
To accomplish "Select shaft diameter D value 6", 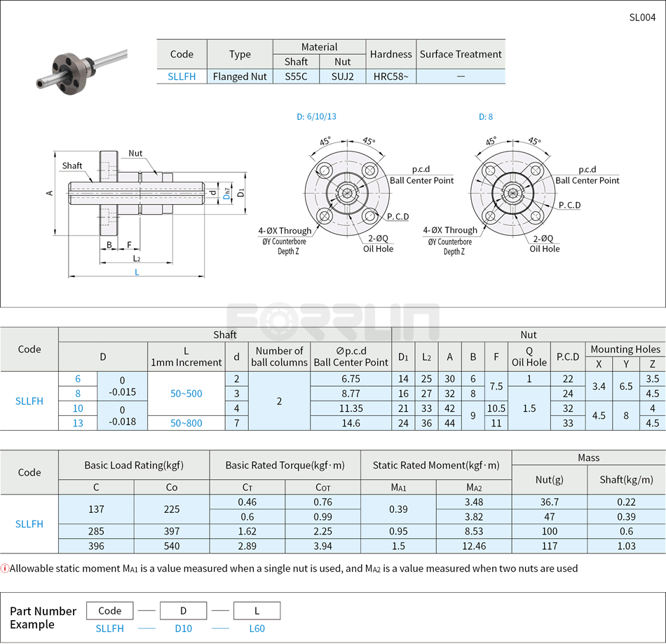I will (x=78, y=379).
